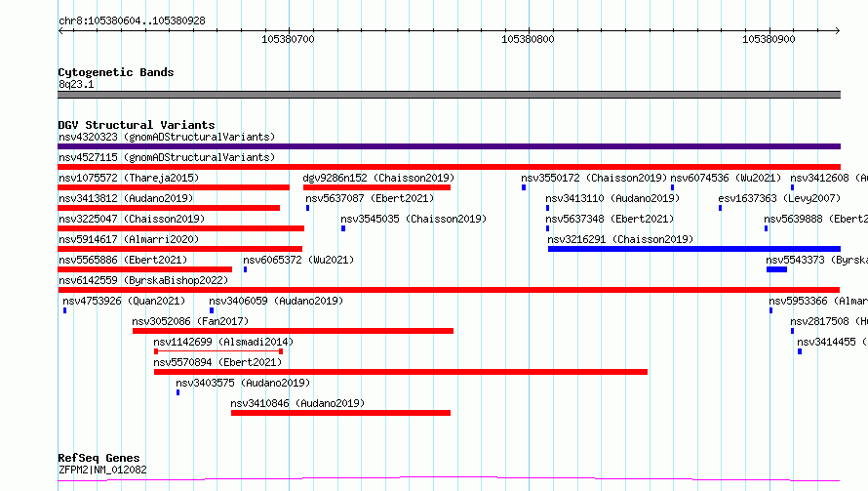
Task: Click the small blue nsv5543373 bar
Action: [x=776, y=269]
